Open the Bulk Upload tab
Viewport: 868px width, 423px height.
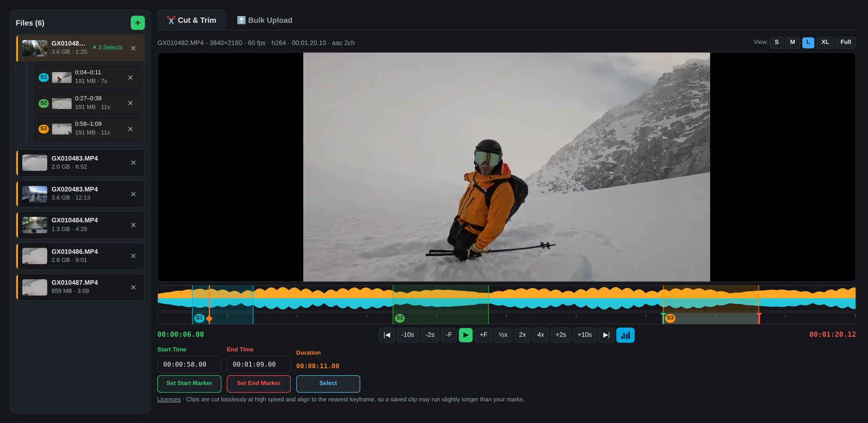265,20
